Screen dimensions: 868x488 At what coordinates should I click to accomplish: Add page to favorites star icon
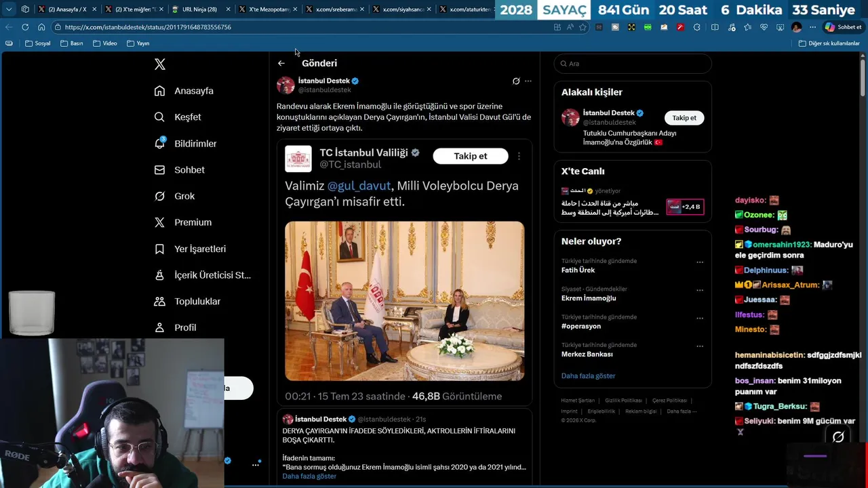[x=583, y=27]
